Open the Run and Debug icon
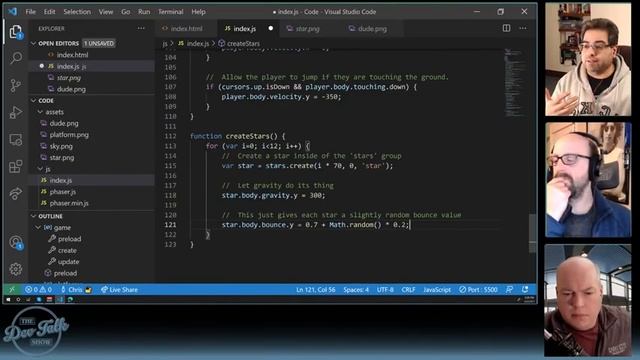 16,112
